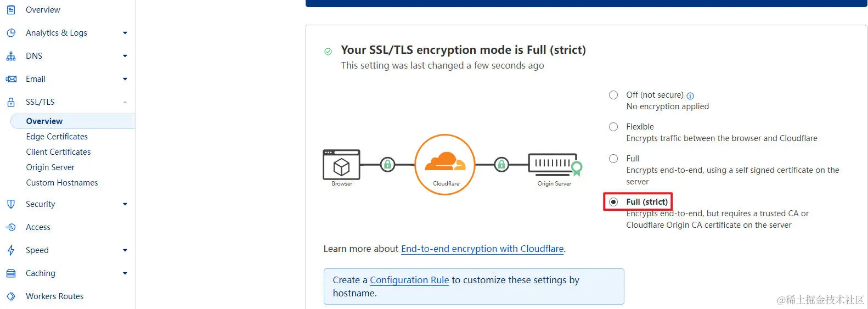The width and height of the screenshot is (868, 309).
Task: Click the Security shield icon
Action: tap(11, 204)
